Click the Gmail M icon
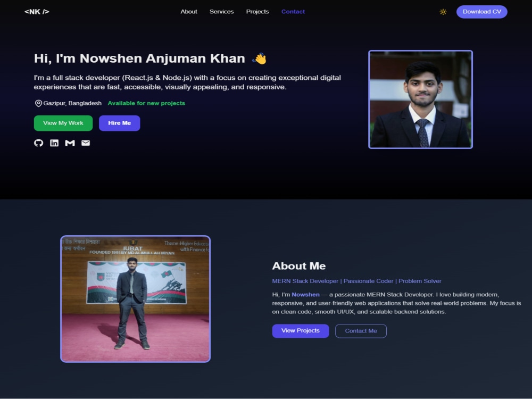 70,143
